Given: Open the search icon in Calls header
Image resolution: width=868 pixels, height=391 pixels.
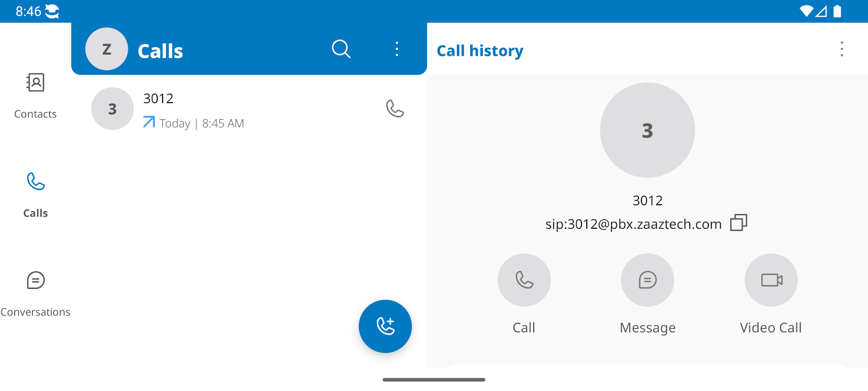Looking at the screenshot, I should 341,49.
